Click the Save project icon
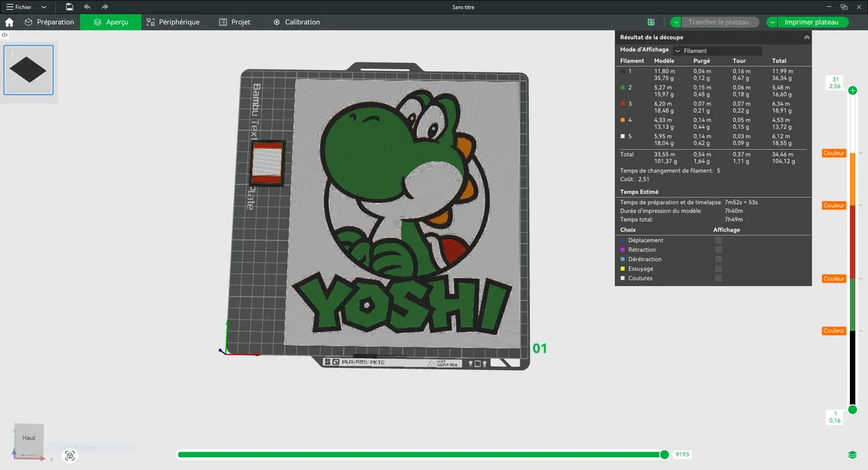Image resolution: width=868 pixels, height=470 pixels. (x=68, y=6)
